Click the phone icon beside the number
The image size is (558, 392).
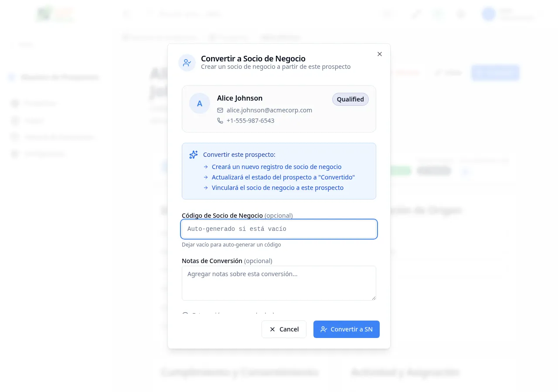click(220, 121)
